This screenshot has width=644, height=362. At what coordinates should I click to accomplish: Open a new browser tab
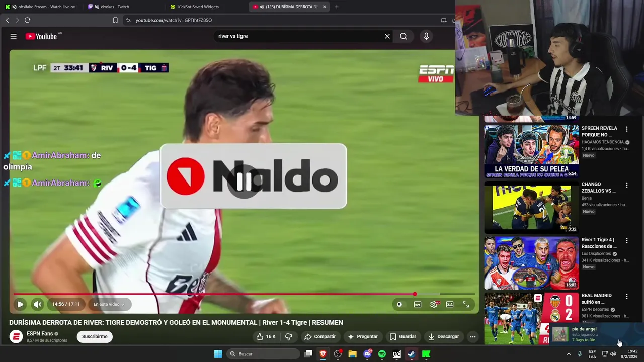click(337, 7)
